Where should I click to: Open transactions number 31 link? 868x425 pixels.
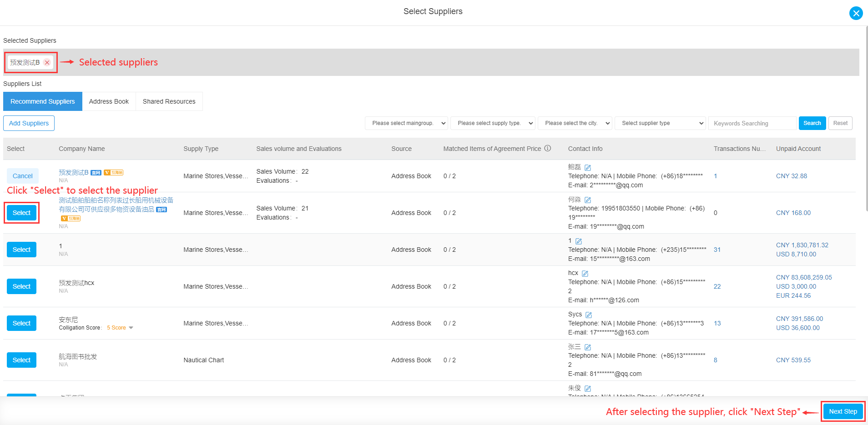(717, 250)
